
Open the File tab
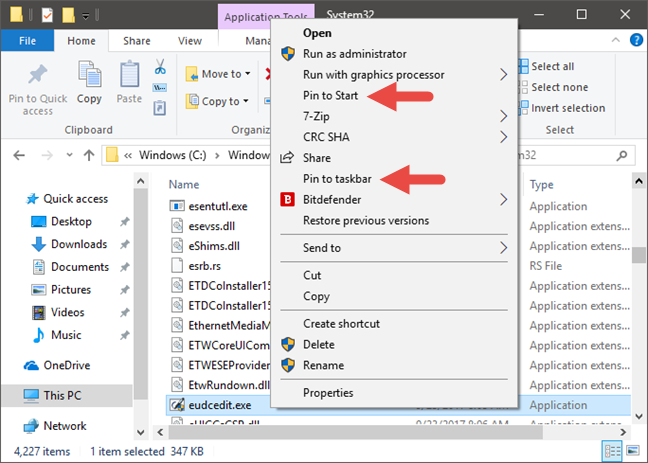[27, 41]
